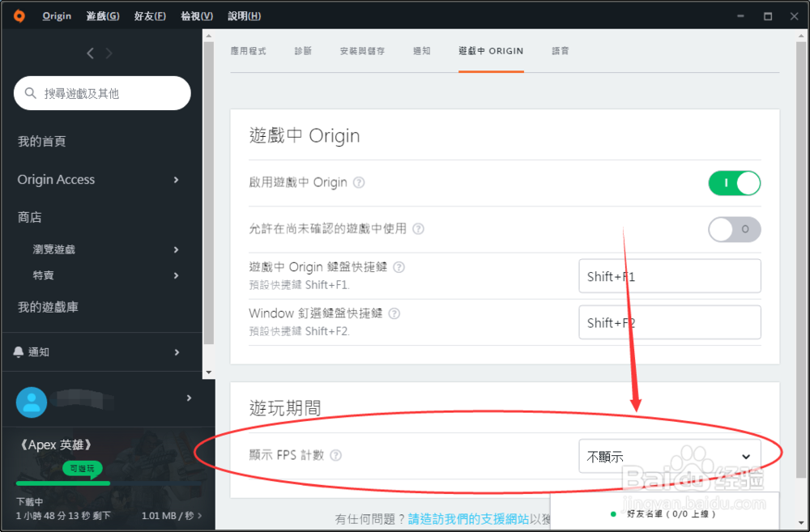810x532 pixels.
Task: Click settings page scrollbar down arrow
Action: 802,523
